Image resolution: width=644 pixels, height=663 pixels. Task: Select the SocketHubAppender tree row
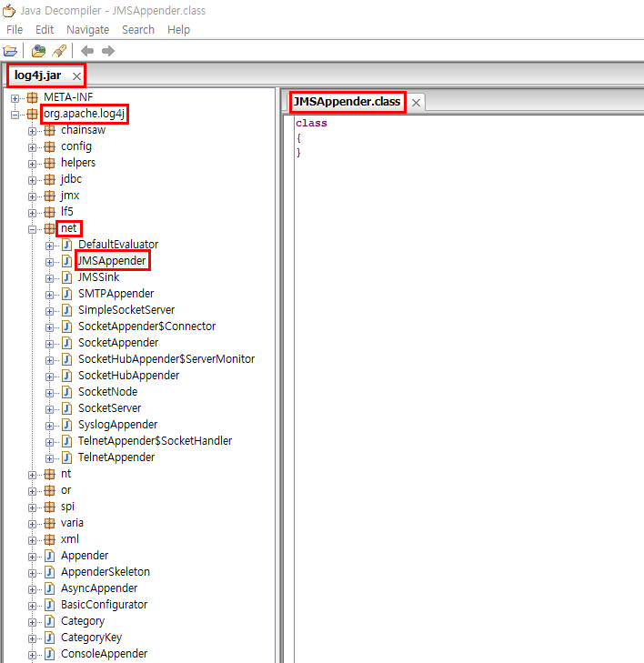pos(129,376)
